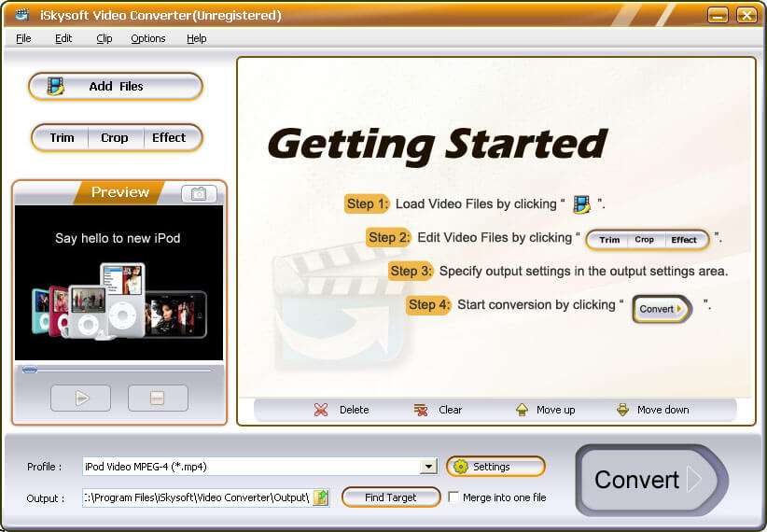Open the File menu
Image resolution: width=767 pixels, height=532 pixels.
click(23, 38)
